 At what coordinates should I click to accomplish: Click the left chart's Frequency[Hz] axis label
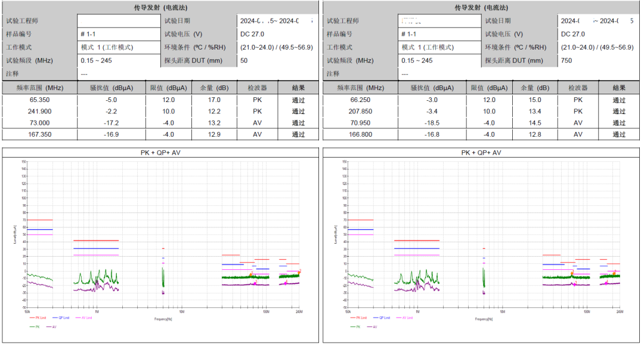[x=163, y=319]
